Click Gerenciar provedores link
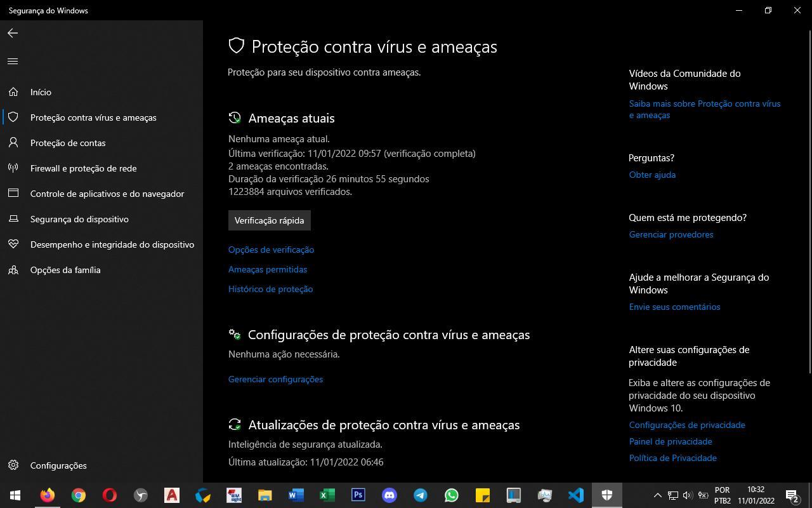 [x=671, y=234]
